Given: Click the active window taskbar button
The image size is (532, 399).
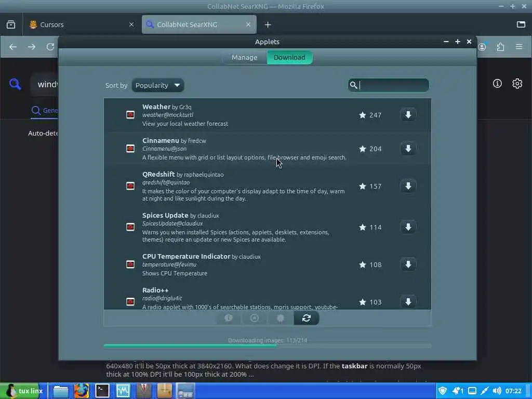Looking at the screenshot, I should [x=185, y=391].
